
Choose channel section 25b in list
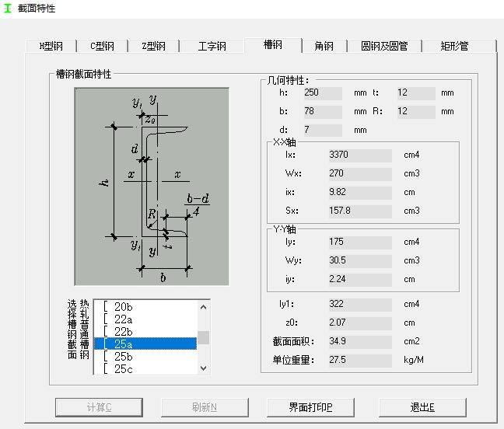[x=145, y=356]
